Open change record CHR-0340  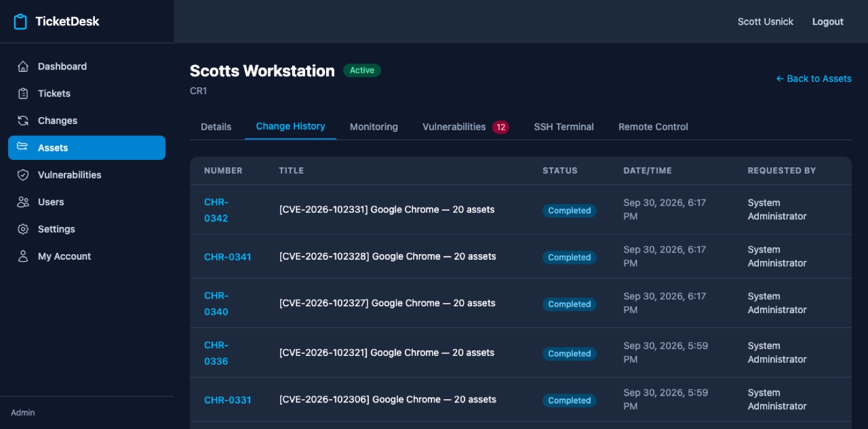(216, 303)
